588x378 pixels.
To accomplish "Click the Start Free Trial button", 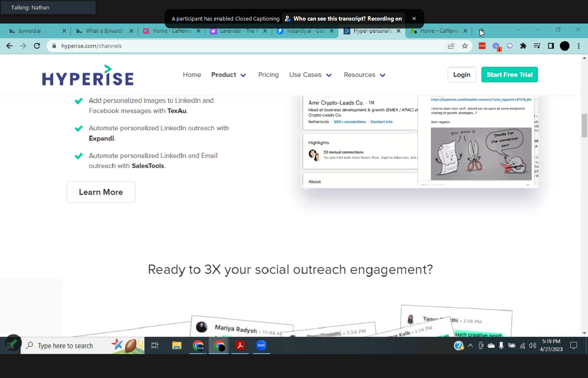I will click(509, 75).
